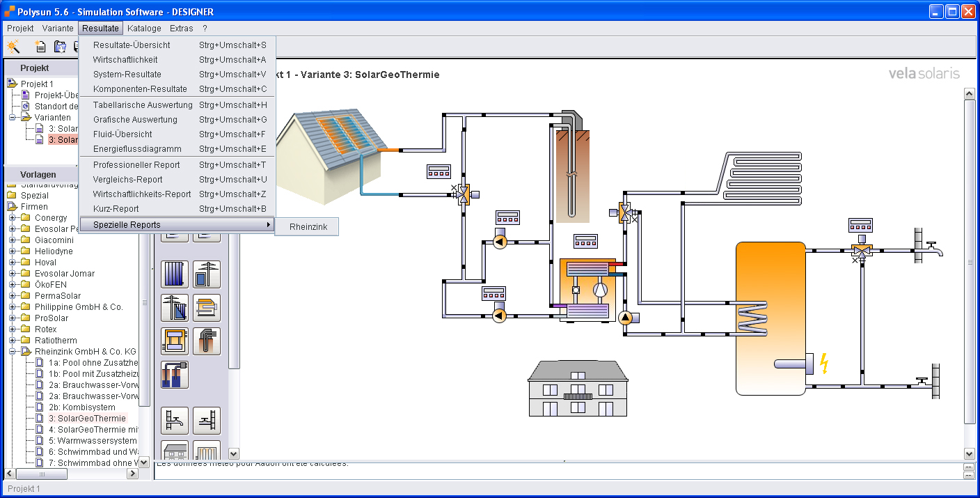Open Energieflussdiagramm from the menu
This screenshot has height=498, width=980.
(x=137, y=149)
